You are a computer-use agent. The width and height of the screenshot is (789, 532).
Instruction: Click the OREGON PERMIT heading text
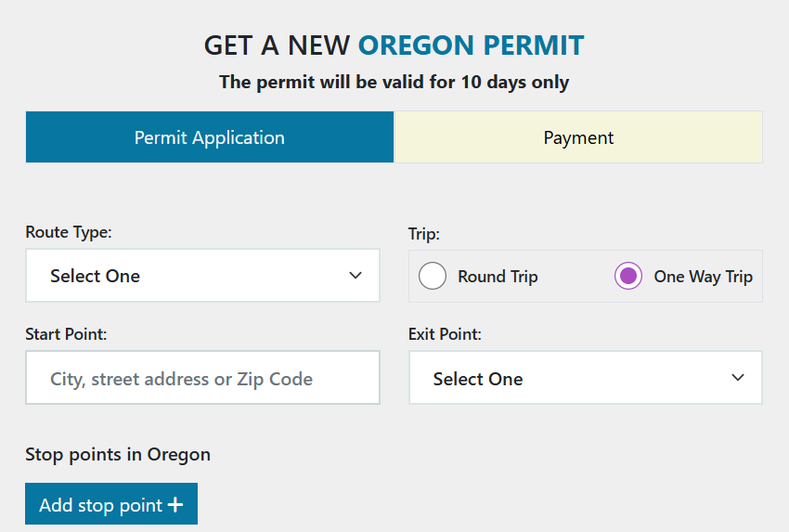point(471,45)
